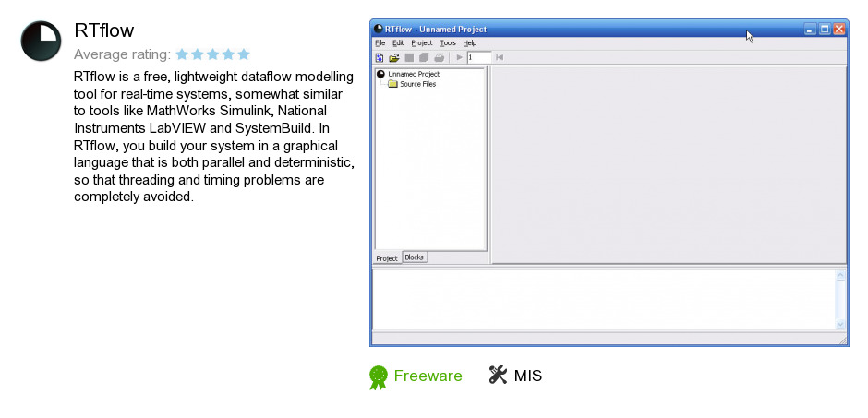Click the Freeware label

click(x=428, y=376)
